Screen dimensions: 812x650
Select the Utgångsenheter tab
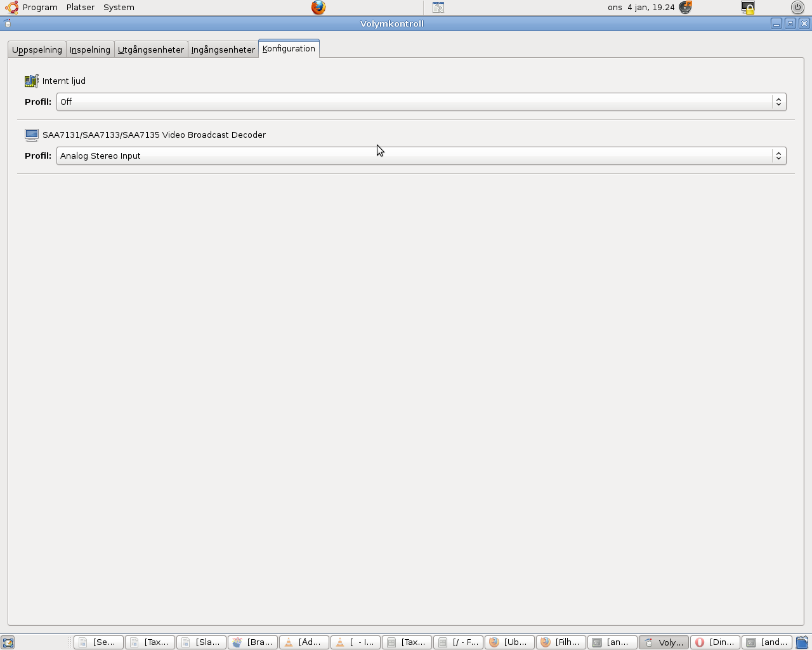click(151, 50)
